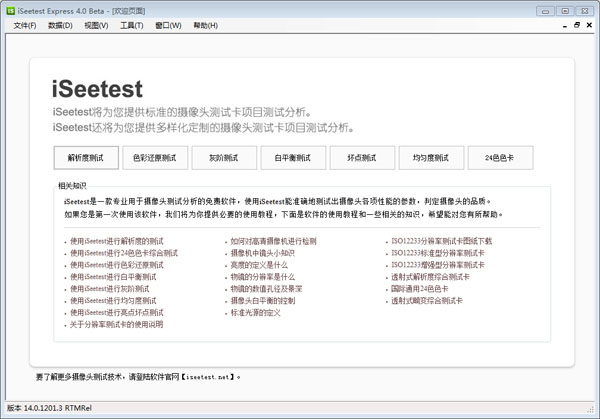
Task: Open the 视图(V) menu
Action: pyautogui.click(x=96, y=26)
